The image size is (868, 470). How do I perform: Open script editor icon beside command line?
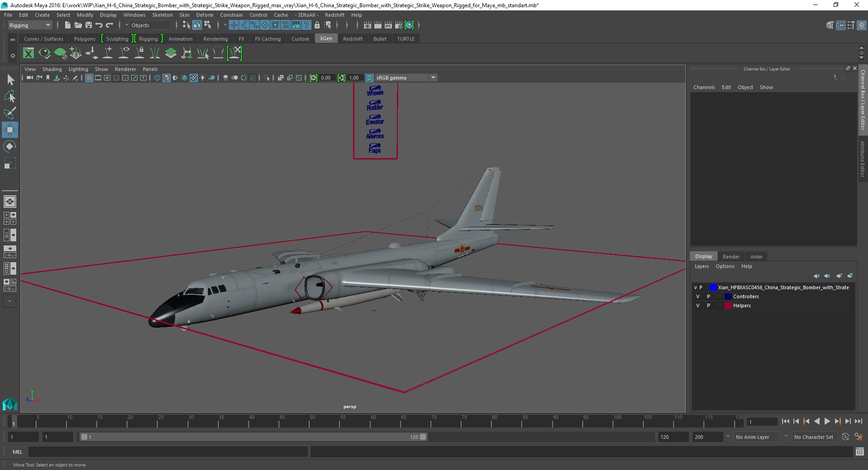click(860, 451)
